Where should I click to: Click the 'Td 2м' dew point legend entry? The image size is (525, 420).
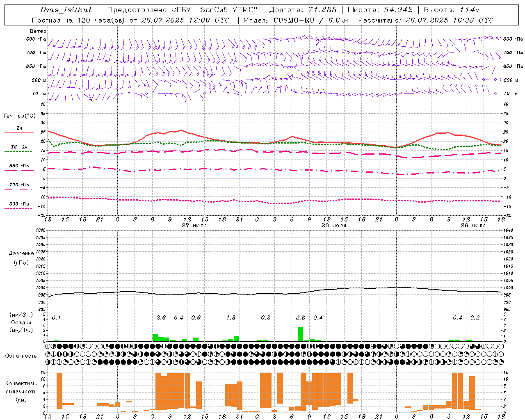pyautogui.click(x=19, y=147)
